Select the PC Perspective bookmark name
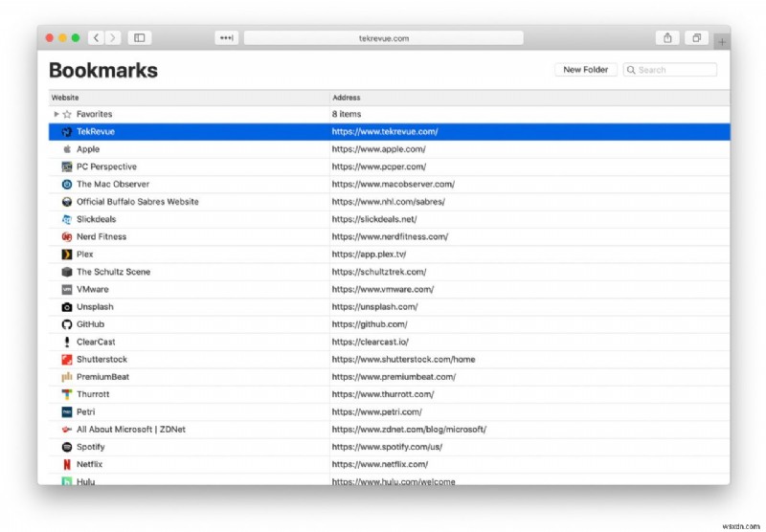Image resolution: width=766 pixels, height=532 pixels. [106, 166]
